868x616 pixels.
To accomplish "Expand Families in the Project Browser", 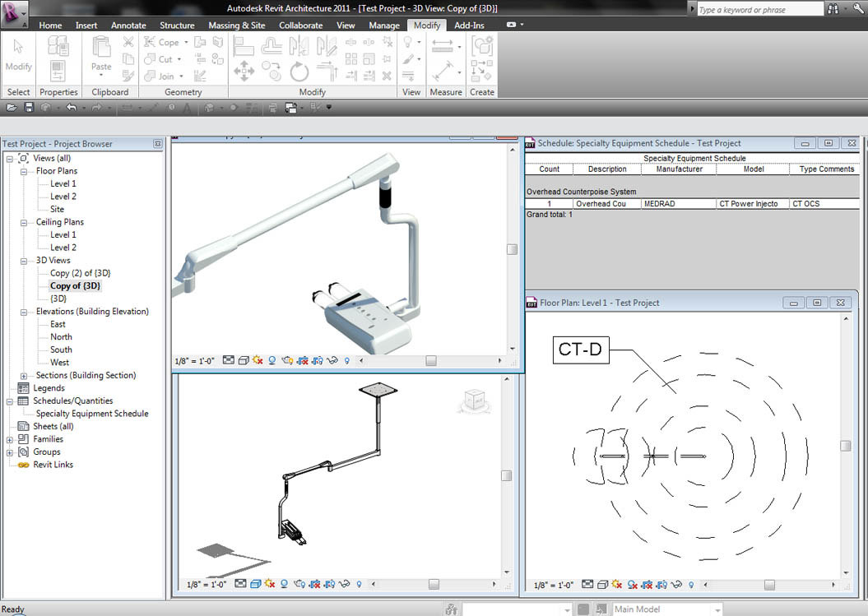I will [8, 439].
